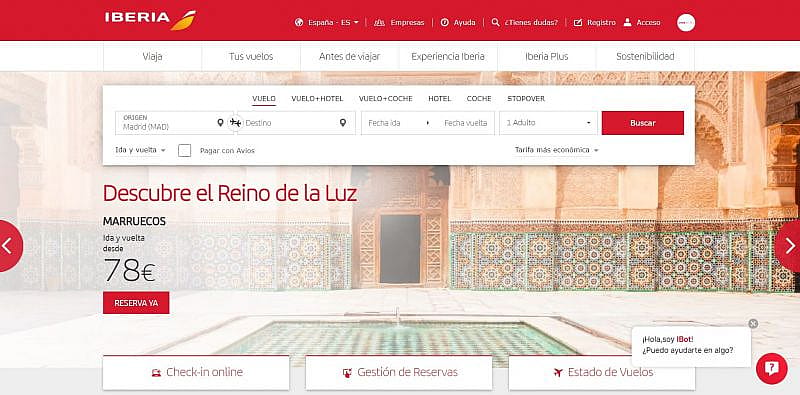Click the round oneworld logo

click(686, 22)
